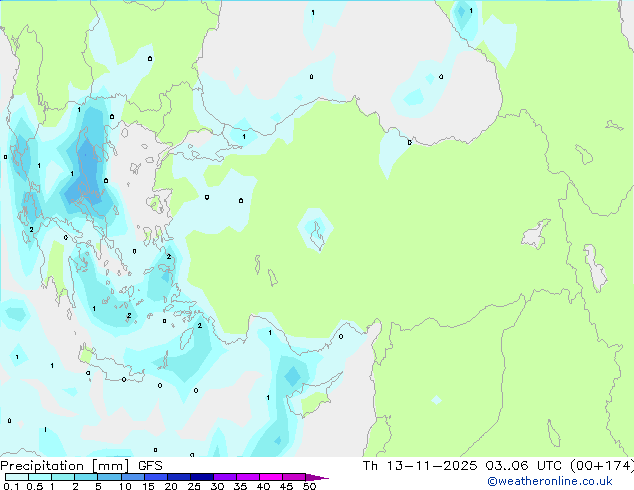
Task: Select the legend swatch between 15 and 20
Action: pyautogui.click(x=155, y=477)
